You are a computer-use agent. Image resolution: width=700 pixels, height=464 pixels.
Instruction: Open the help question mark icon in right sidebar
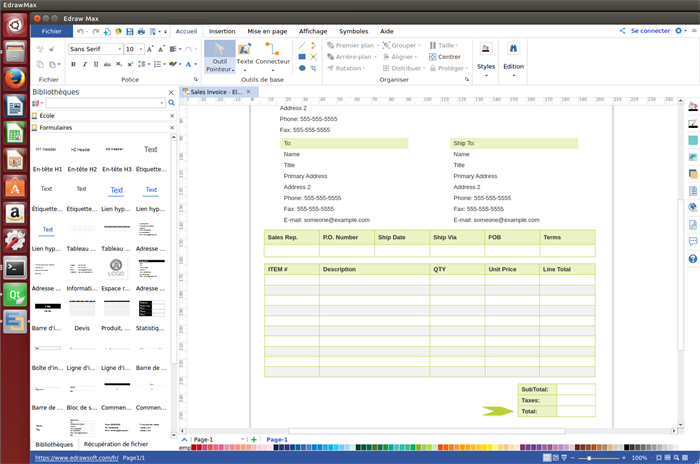click(692, 259)
